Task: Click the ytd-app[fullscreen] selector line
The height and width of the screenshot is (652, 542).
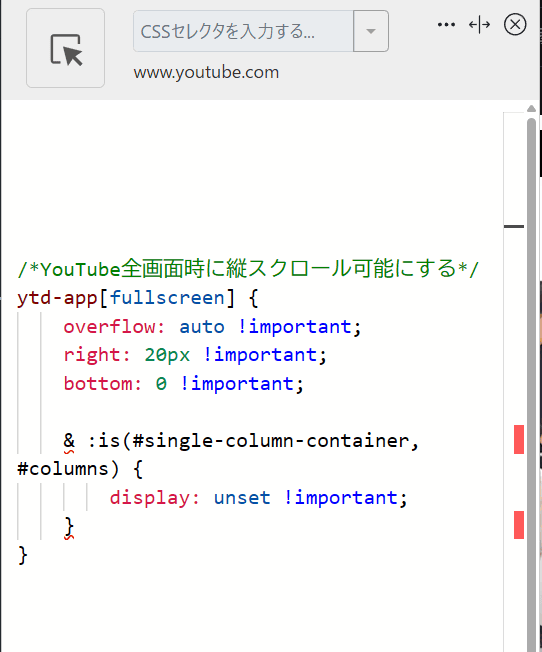Action: tap(138, 298)
